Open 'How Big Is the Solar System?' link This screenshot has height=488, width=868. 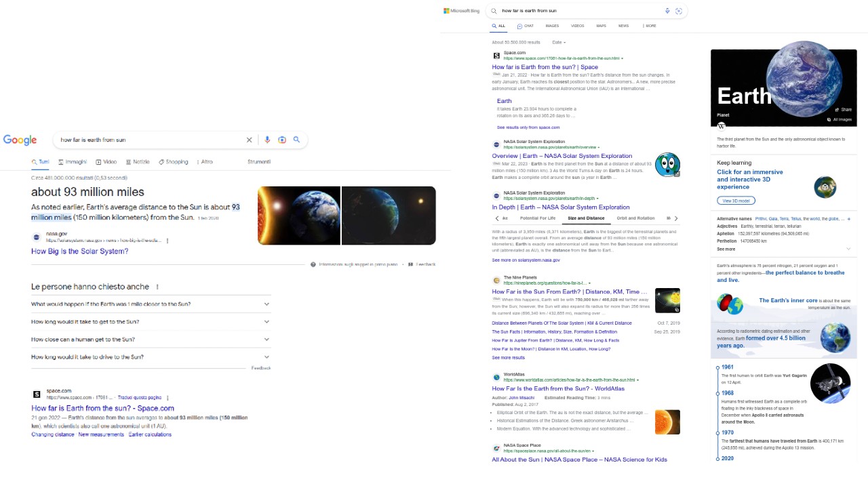pos(79,251)
